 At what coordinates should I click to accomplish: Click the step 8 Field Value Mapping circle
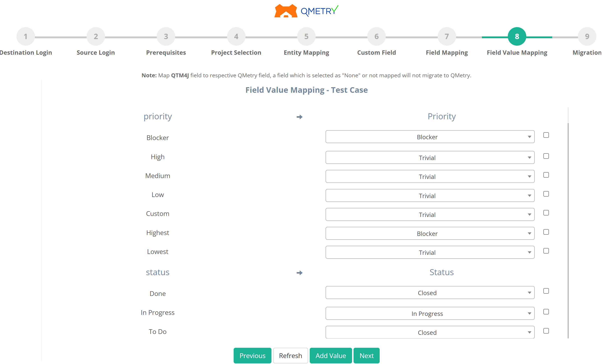tap(517, 36)
